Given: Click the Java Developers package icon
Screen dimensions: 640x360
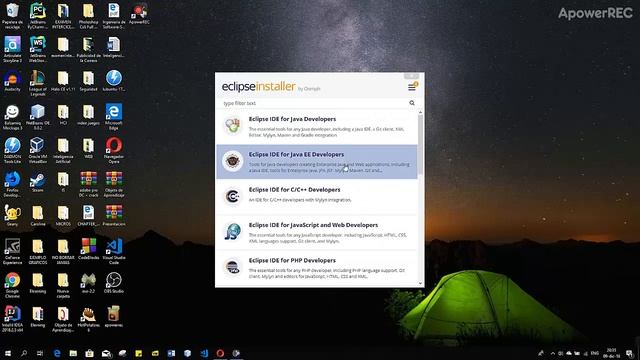Looking at the screenshot, I should tap(233, 125).
